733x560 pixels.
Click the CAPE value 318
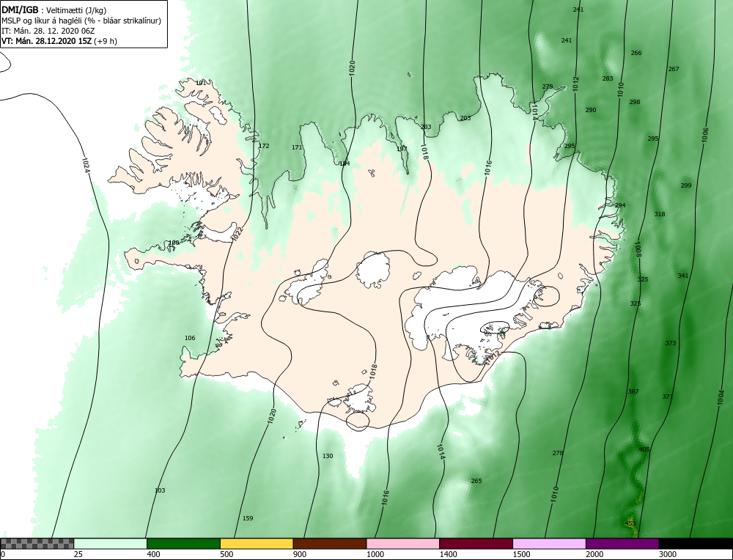coord(660,214)
